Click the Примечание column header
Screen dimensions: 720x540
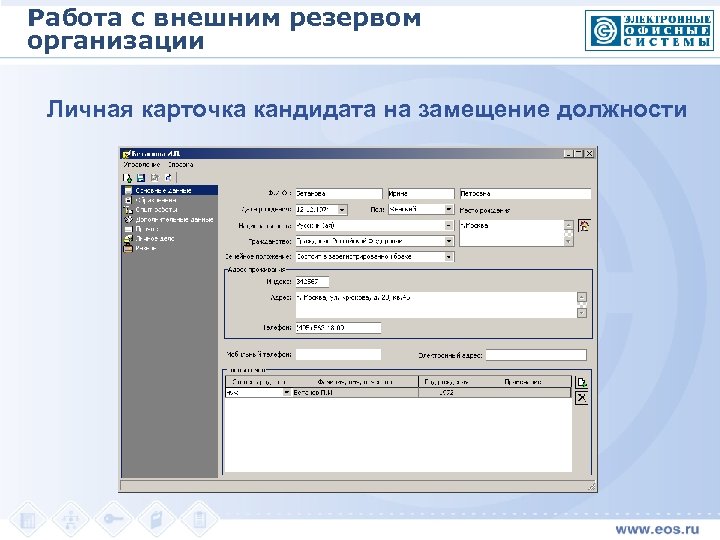(x=523, y=382)
